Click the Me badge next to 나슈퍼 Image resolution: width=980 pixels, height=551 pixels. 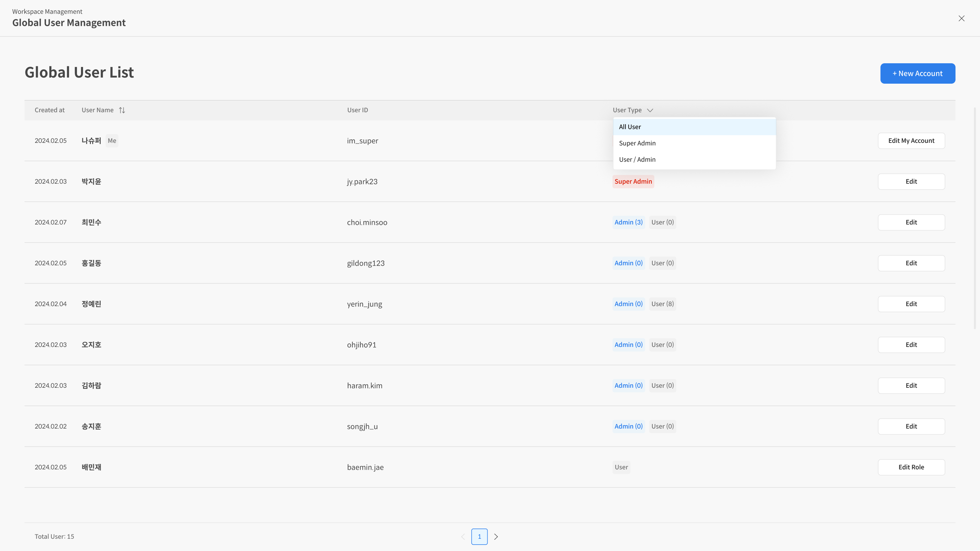[x=112, y=141]
